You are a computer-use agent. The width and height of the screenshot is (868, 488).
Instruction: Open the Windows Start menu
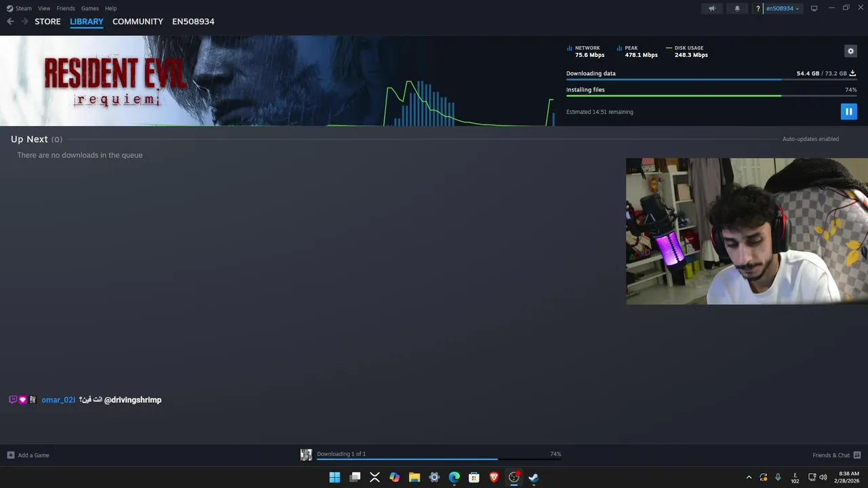(x=334, y=477)
